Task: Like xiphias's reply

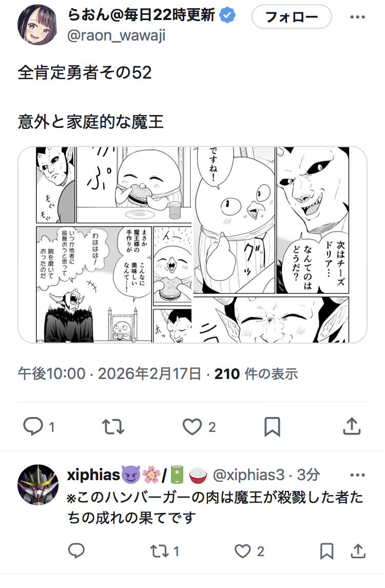Action: (242, 551)
